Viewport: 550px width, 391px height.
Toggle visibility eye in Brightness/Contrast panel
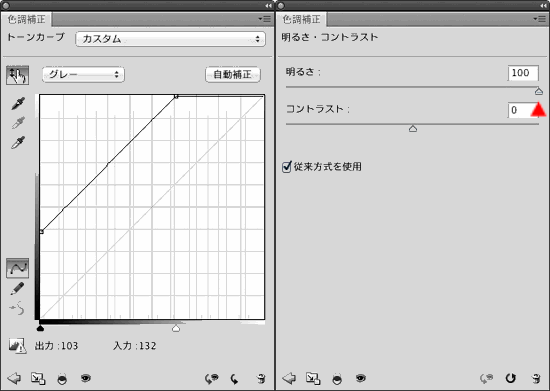(x=361, y=378)
